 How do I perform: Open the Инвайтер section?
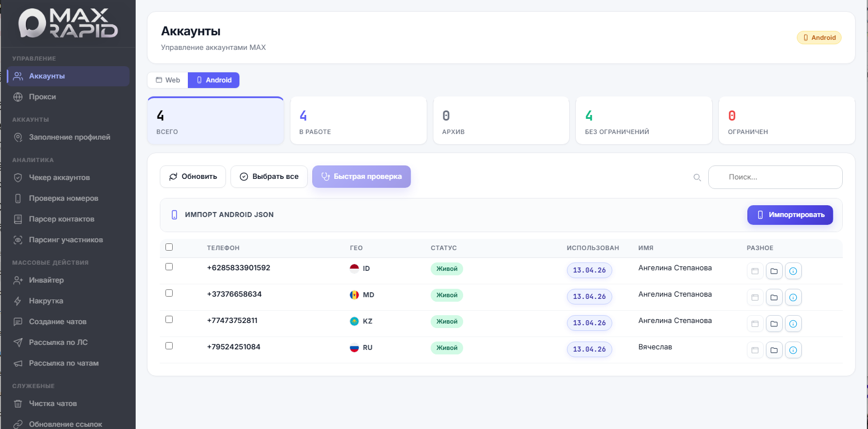(x=46, y=280)
